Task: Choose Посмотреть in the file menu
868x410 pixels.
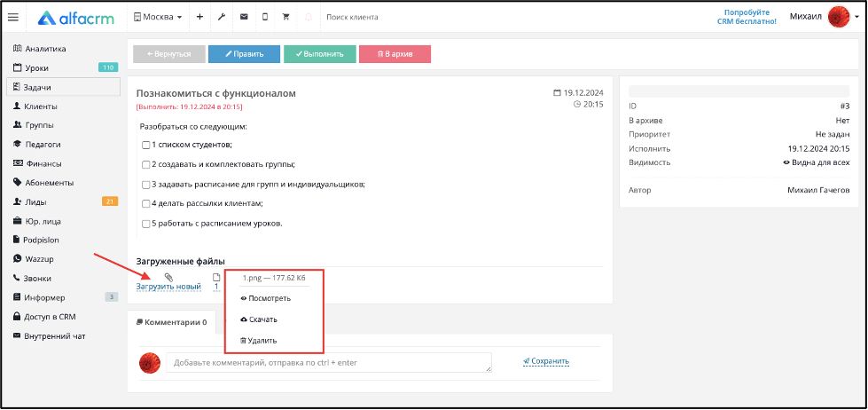Action: pyautogui.click(x=266, y=298)
